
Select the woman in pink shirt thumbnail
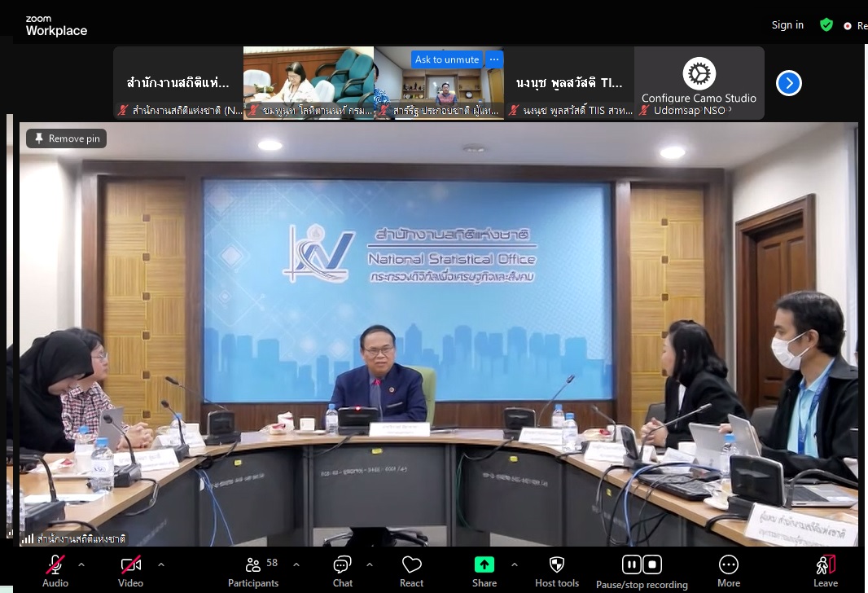point(309,82)
